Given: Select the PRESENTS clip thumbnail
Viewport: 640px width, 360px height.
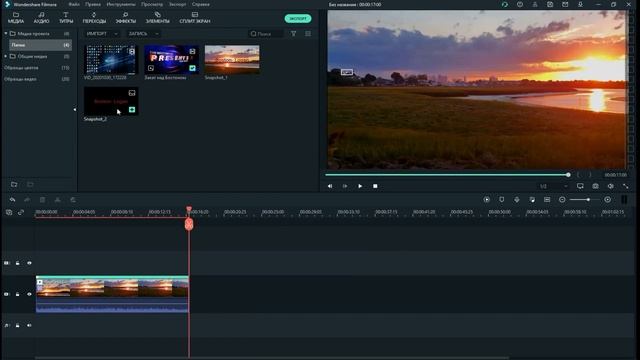Looking at the screenshot, I should coord(171,60).
